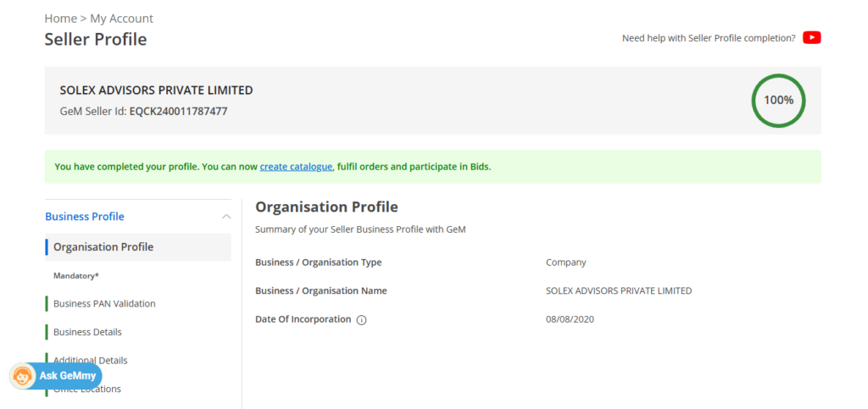Click the 100% profile completion circle
Screen dimensions: 868x409
click(x=778, y=101)
